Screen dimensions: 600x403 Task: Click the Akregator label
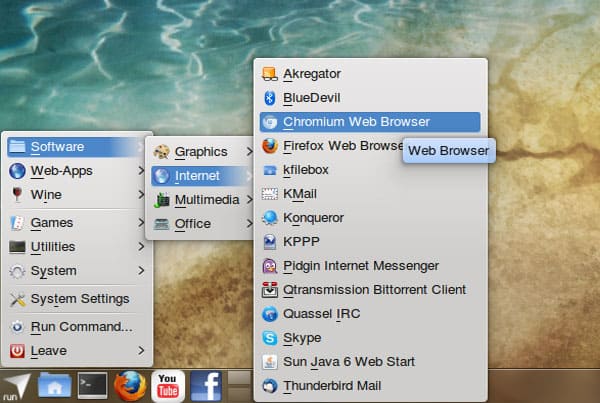(x=312, y=74)
